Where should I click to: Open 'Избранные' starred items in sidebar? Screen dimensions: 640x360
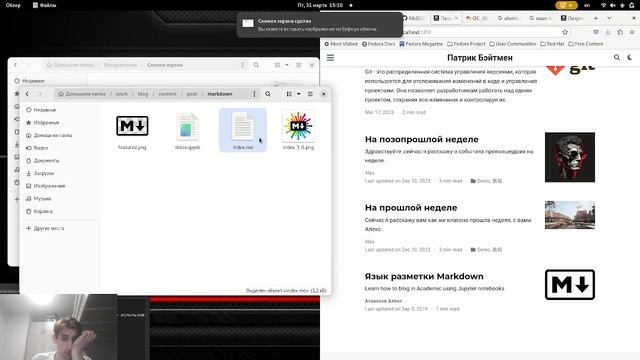(42, 122)
